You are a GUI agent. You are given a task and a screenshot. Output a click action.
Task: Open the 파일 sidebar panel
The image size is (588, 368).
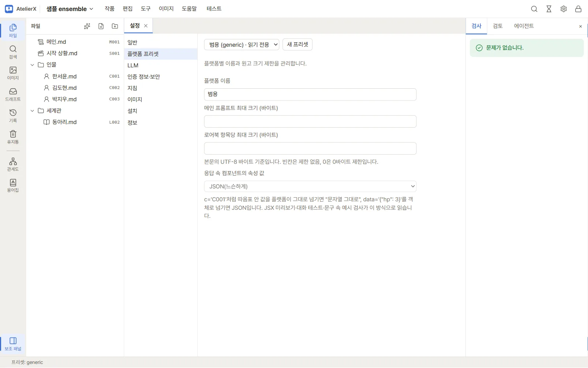tap(13, 31)
